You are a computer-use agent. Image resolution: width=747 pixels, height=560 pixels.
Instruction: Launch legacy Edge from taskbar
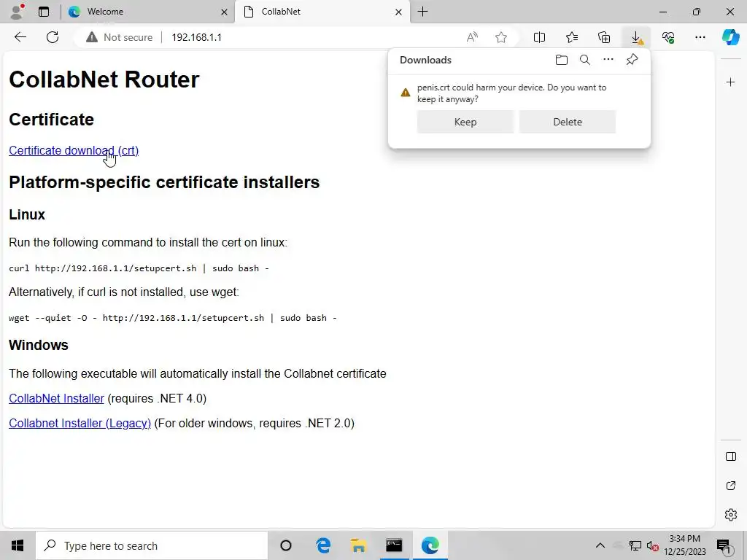pyautogui.click(x=323, y=545)
